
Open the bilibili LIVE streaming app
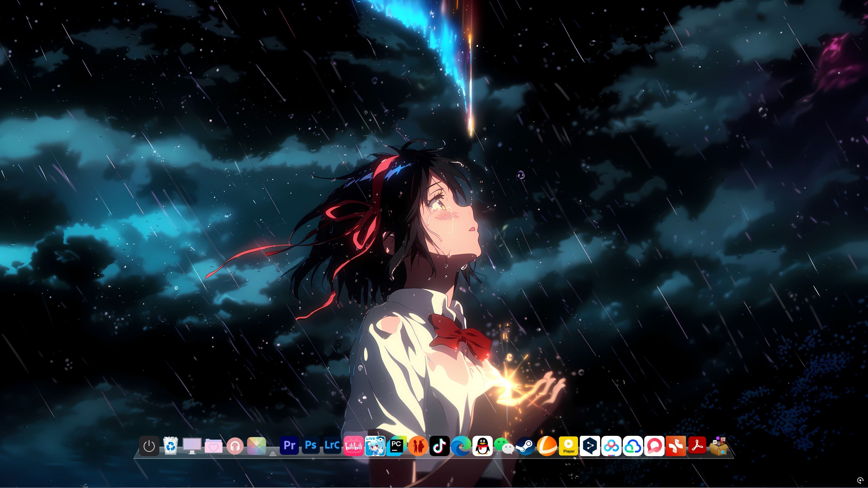tap(375, 446)
